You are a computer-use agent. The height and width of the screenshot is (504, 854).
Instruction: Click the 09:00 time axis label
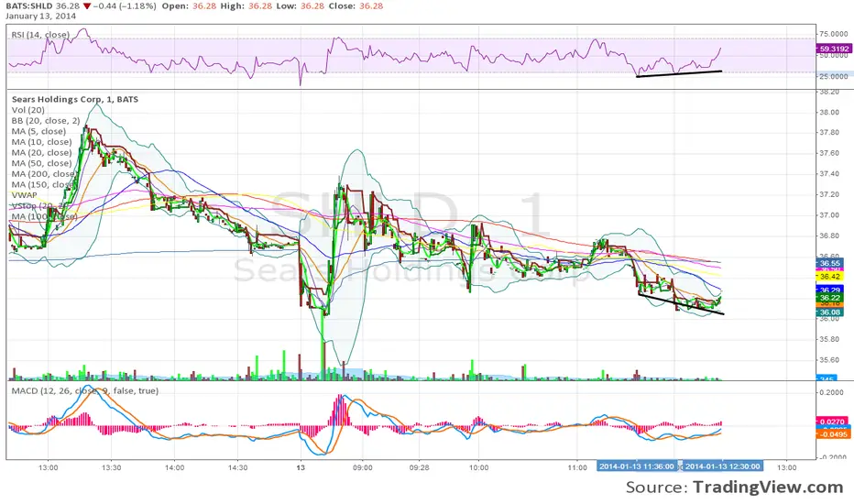(362, 467)
